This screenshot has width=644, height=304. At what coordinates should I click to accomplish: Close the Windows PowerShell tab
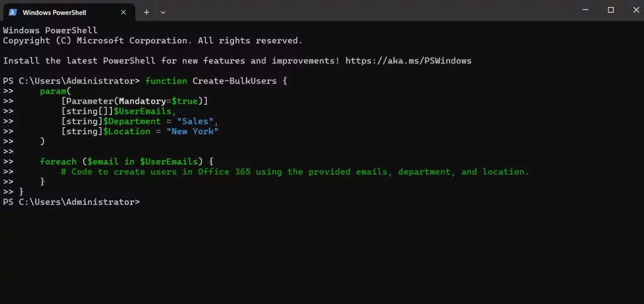click(x=125, y=12)
